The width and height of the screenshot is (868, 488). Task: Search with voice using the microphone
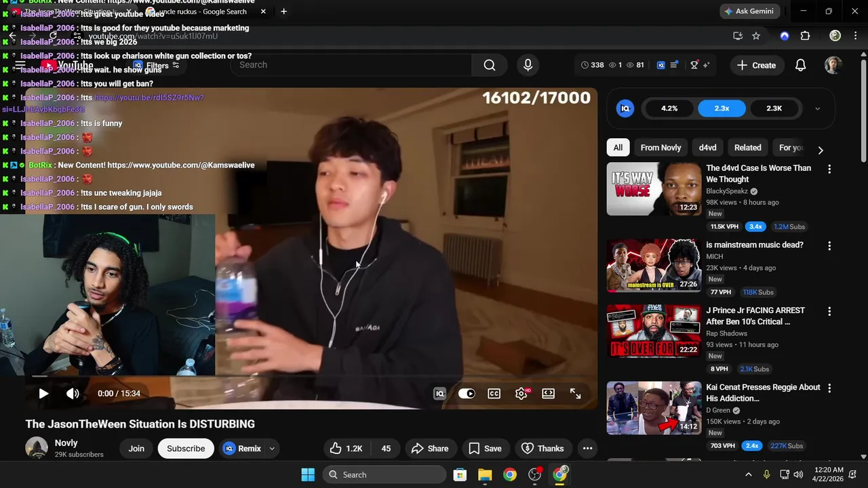(x=528, y=64)
